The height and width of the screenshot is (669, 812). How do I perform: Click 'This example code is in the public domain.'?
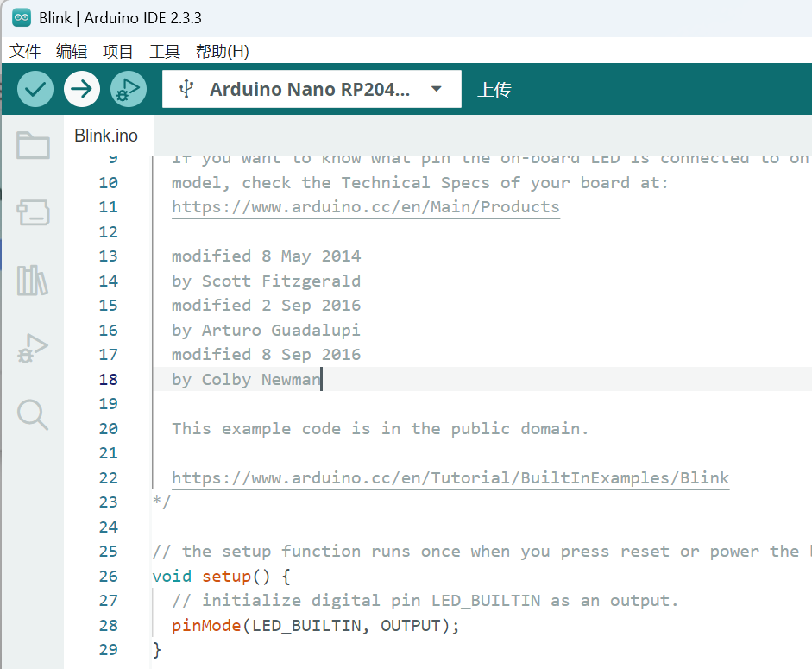pyautogui.click(x=380, y=428)
